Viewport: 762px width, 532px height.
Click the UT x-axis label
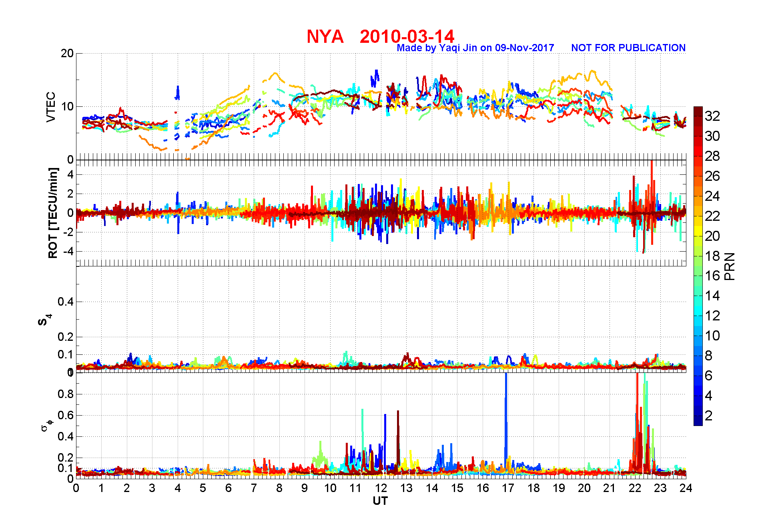[x=380, y=501]
